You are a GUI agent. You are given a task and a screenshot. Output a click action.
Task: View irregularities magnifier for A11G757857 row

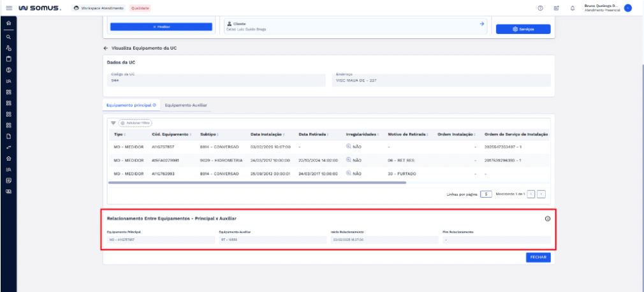(x=349, y=147)
